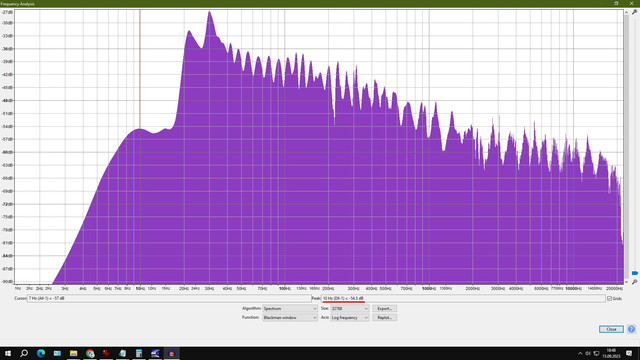The image size is (640, 360).
Task: Show hidden system tray icons
Action: (580, 353)
